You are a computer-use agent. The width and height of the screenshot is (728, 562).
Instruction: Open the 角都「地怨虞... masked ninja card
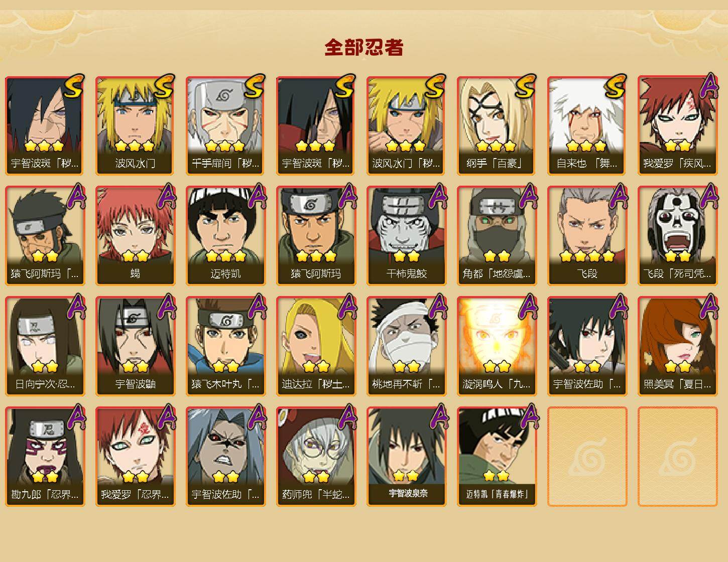[497, 235]
